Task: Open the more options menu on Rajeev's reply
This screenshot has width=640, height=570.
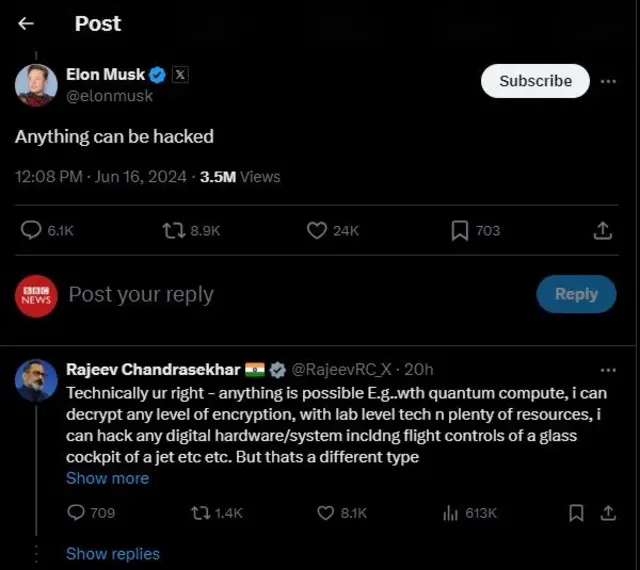Action: tap(608, 369)
